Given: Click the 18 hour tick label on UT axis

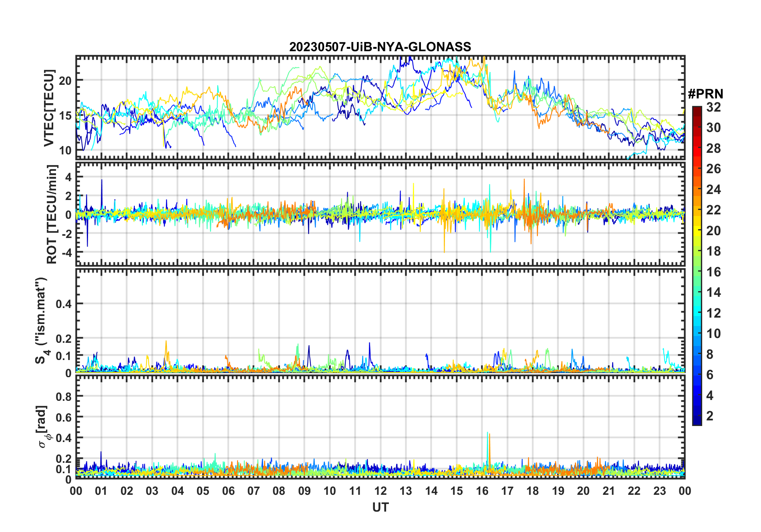Looking at the screenshot, I should [533, 491].
